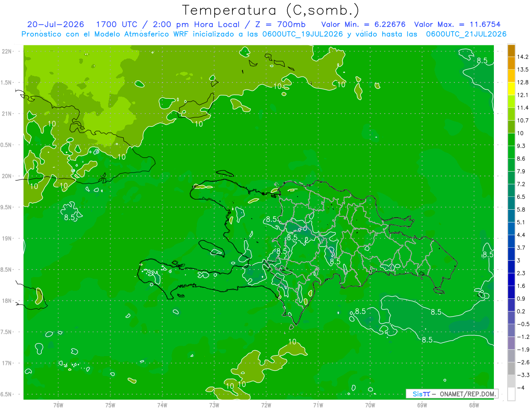Image resolution: width=532 pixels, height=411 pixels.
Task: Click the blue legend swatch between 3.7 and 3
Action: pyautogui.click(x=511, y=254)
